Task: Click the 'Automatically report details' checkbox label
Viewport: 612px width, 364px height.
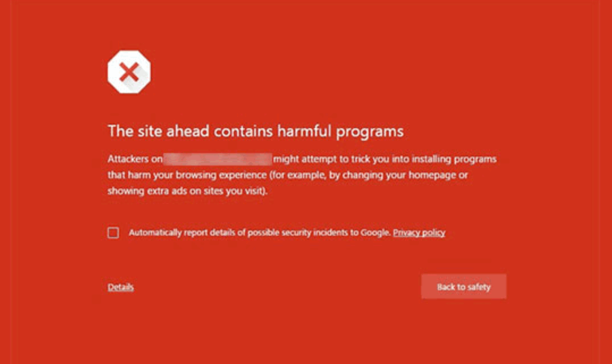Action: point(260,232)
